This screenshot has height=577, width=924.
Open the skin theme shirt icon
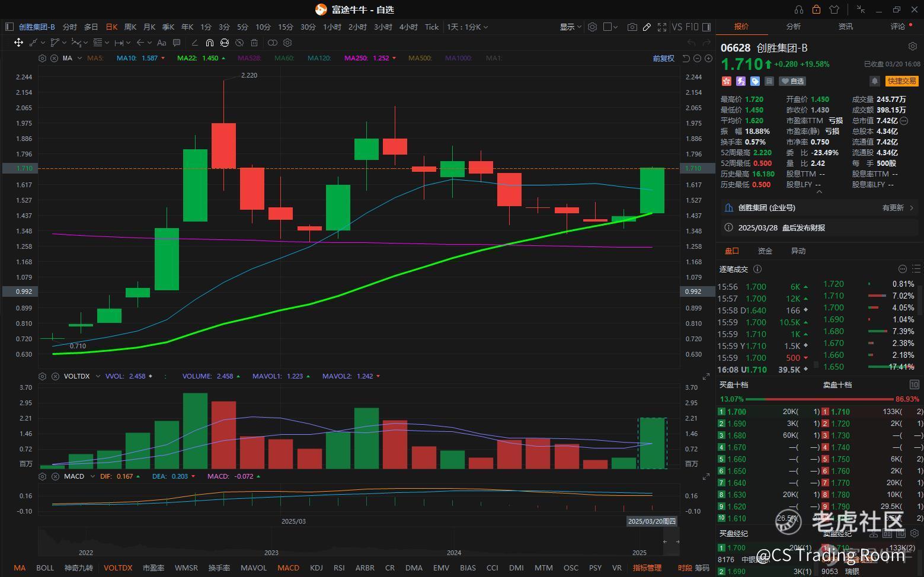click(834, 9)
